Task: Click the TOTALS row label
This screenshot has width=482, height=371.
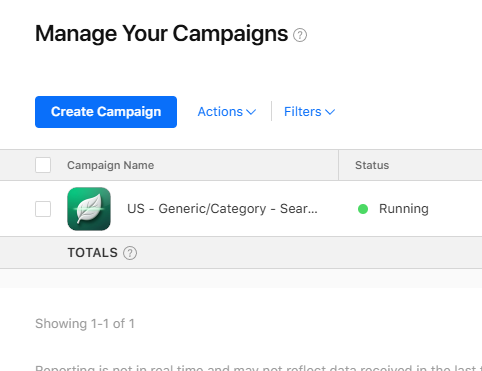Action: click(93, 253)
